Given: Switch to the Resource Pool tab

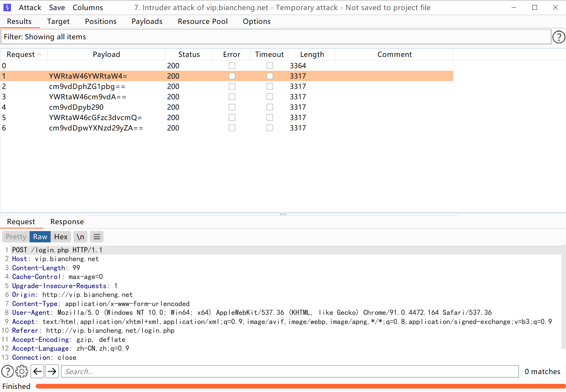Looking at the screenshot, I should pos(203,21).
